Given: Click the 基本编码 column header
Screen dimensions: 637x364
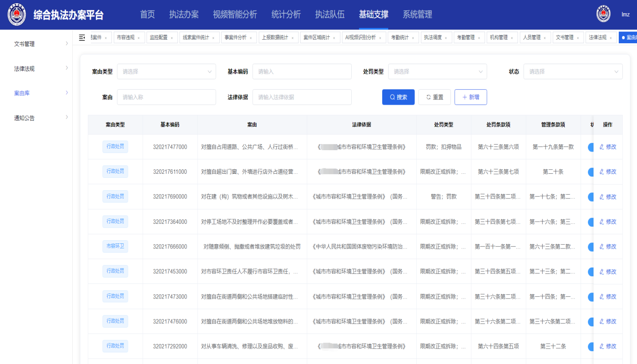Looking at the screenshot, I should click(x=170, y=125).
